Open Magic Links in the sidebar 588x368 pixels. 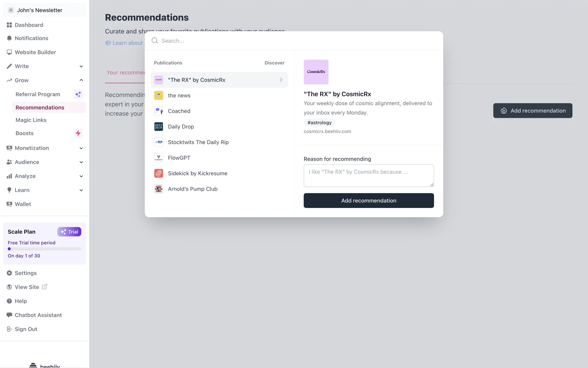click(x=31, y=120)
